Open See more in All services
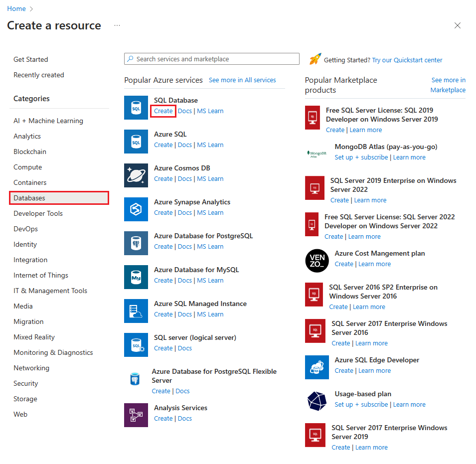 tap(242, 80)
